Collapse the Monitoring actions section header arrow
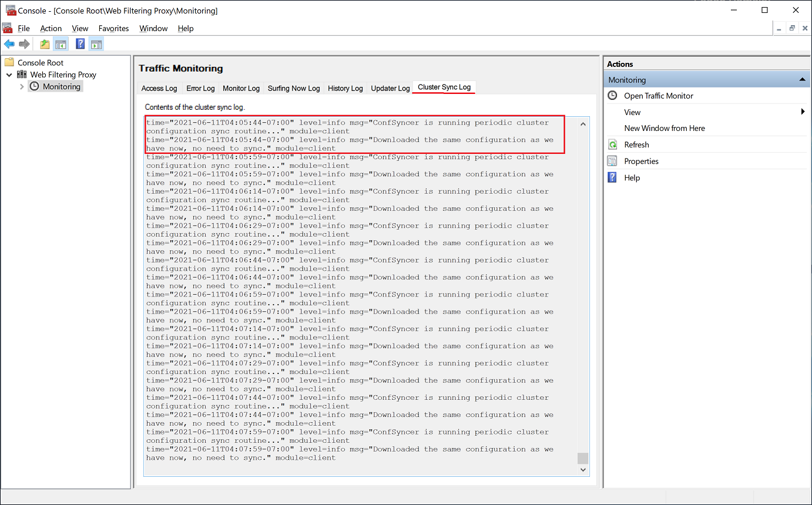The image size is (812, 505). click(802, 80)
